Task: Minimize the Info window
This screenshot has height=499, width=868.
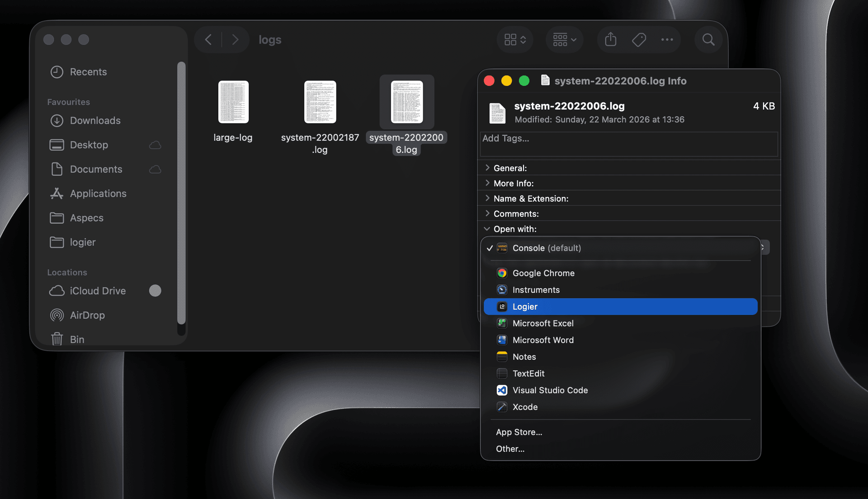Action: [506, 81]
